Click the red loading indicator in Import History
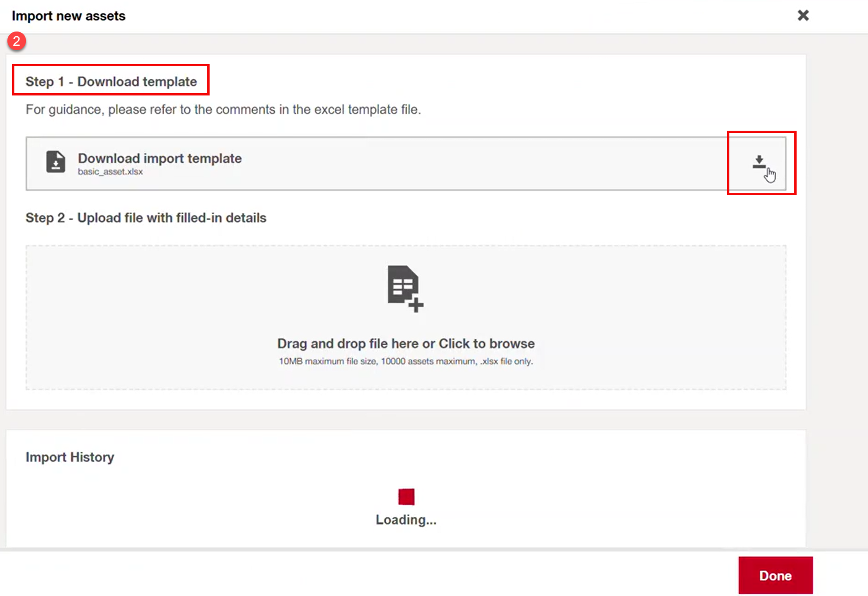 406,497
